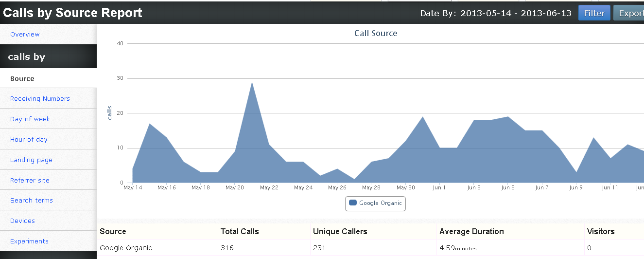Go to Experiments in sidebar
This screenshot has width=644, height=259.
point(29,241)
